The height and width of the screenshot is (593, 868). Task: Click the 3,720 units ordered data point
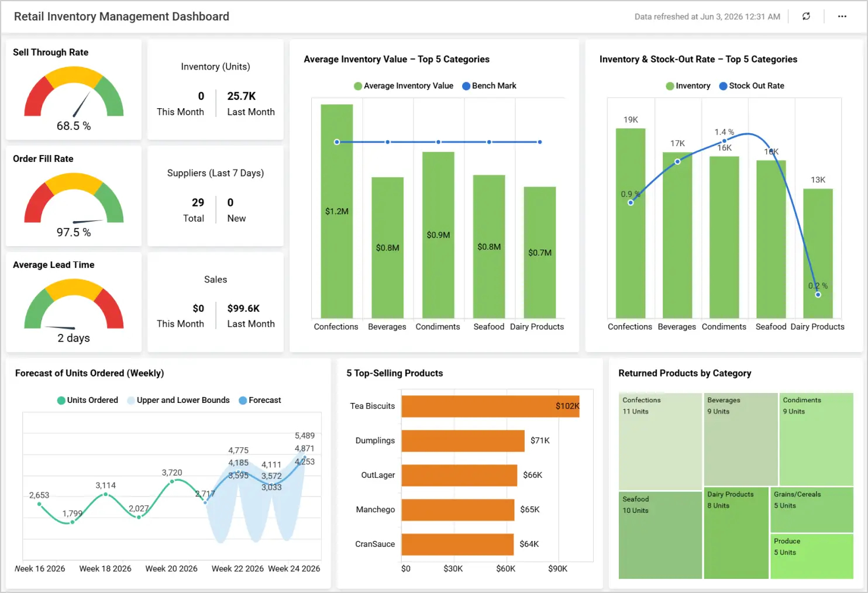pyautogui.click(x=172, y=481)
